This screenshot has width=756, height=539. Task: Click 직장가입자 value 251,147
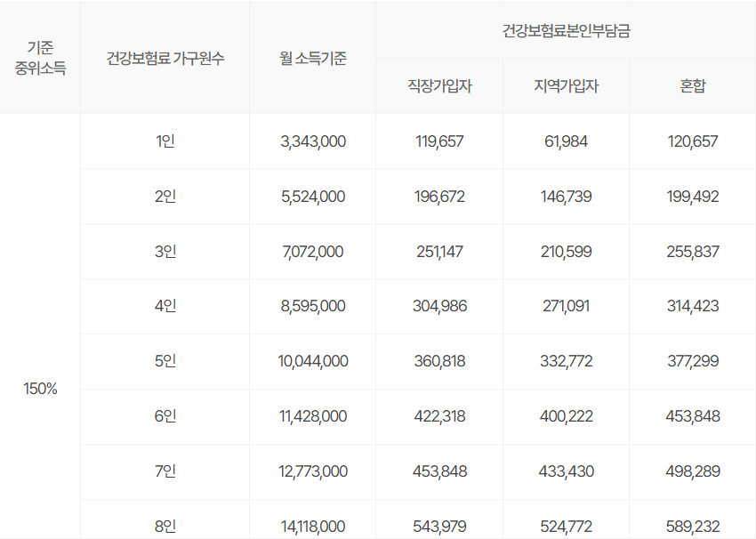(439, 252)
